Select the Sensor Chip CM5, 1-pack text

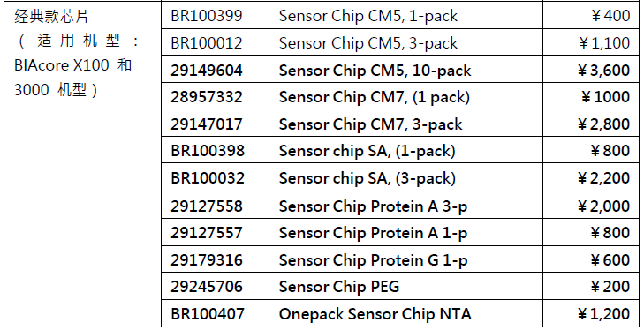[x=368, y=16]
